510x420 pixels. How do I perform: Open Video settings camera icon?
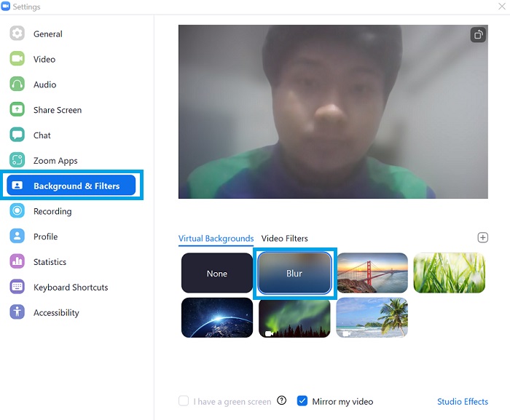point(17,59)
